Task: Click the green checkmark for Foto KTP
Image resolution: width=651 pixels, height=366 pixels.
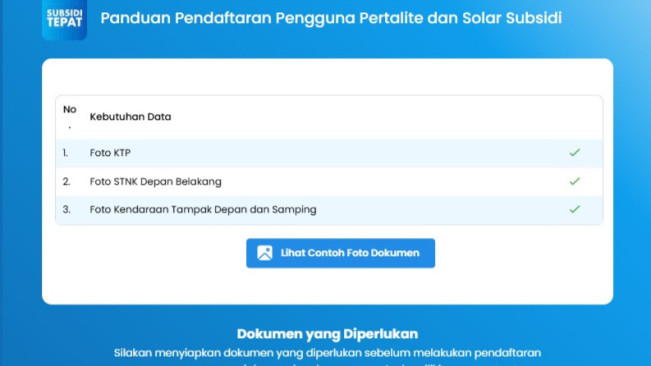Action: 575,153
